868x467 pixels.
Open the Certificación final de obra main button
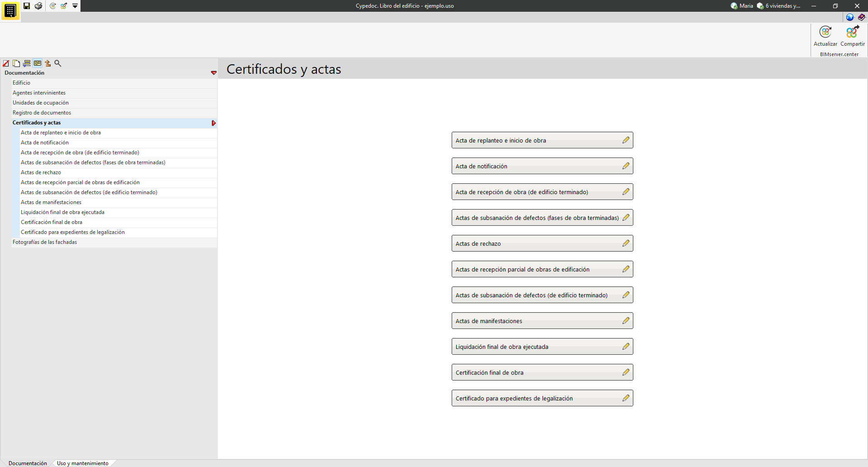tap(542, 372)
